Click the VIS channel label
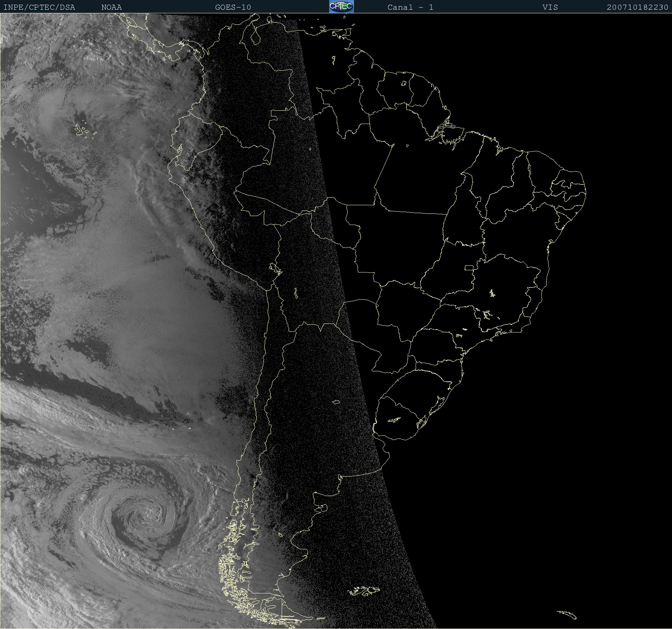 pyautogui.click(x=550, y=7)
